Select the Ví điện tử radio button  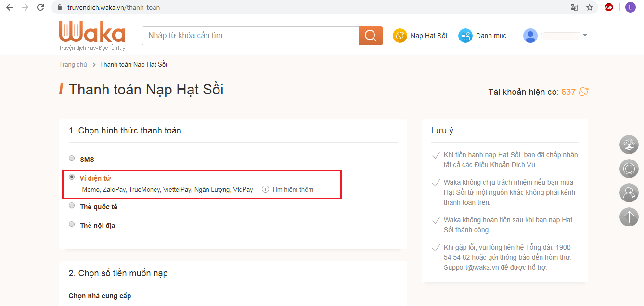pos(72,177)
